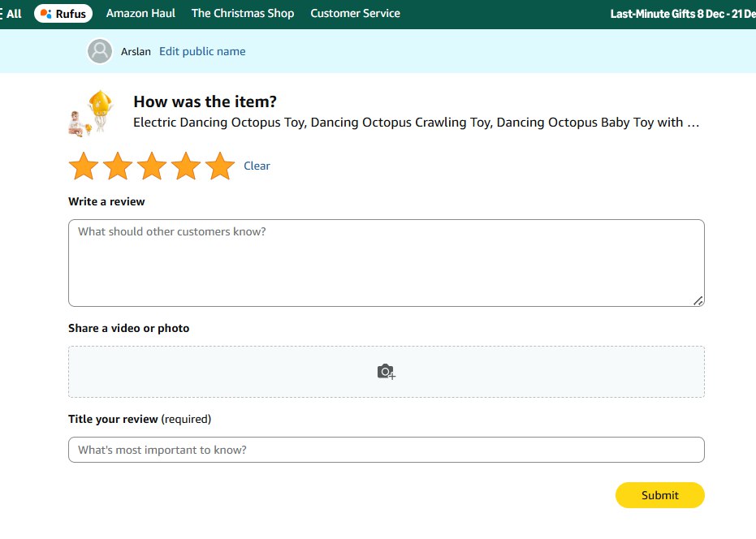This screenshot has width=756, height=539.
Task: Click the profile avatar icon
Action: 100,51
